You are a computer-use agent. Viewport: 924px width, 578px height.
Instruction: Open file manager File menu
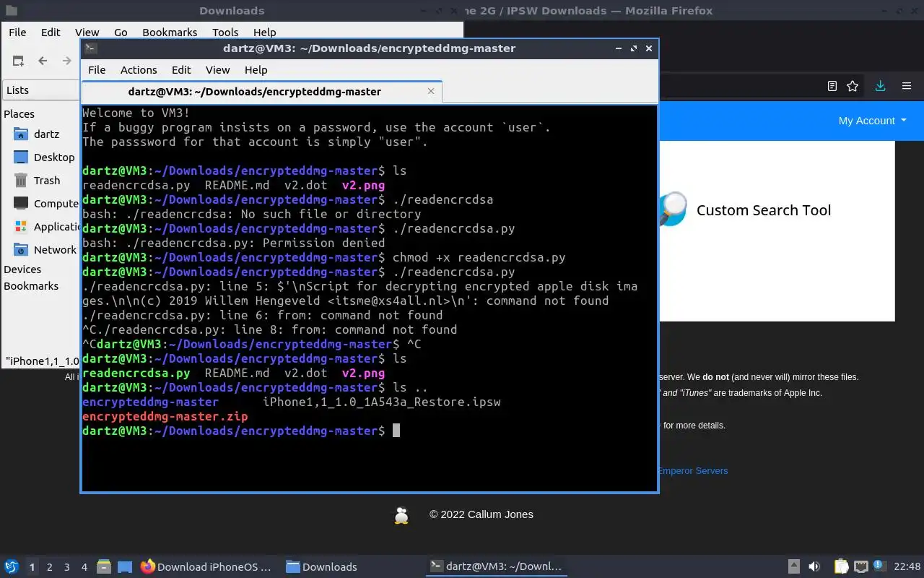(x=17, y=32)
